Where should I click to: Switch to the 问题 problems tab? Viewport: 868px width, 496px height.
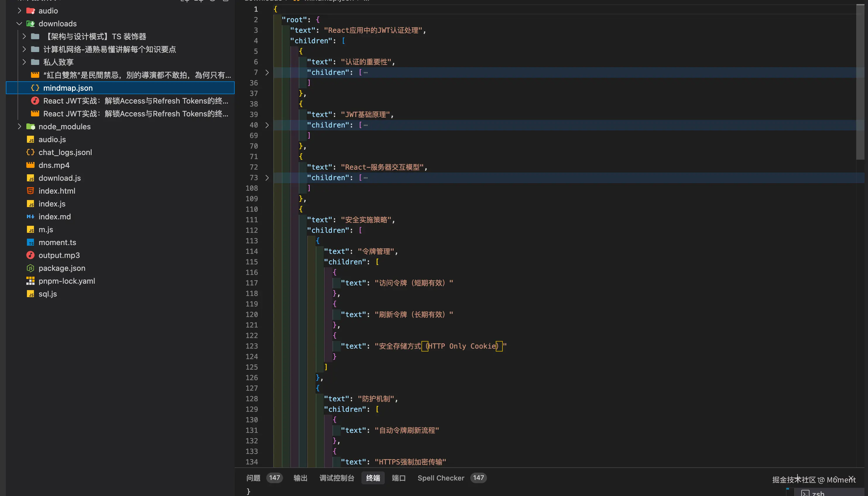[253, 478]
